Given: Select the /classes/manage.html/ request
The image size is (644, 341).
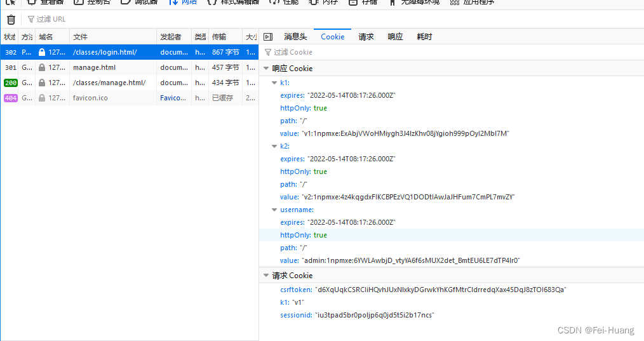Looking at the screenshot, I should (109, 83).
